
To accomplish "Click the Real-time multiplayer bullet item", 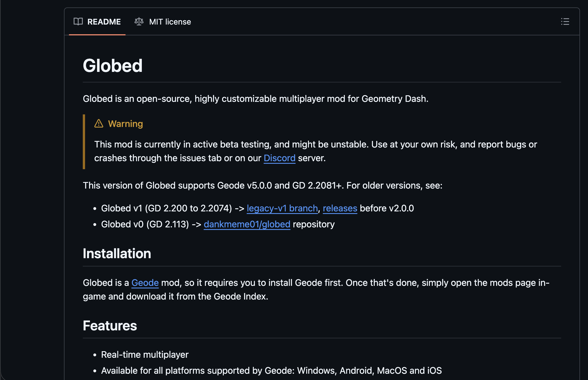I will click(145, 355).
